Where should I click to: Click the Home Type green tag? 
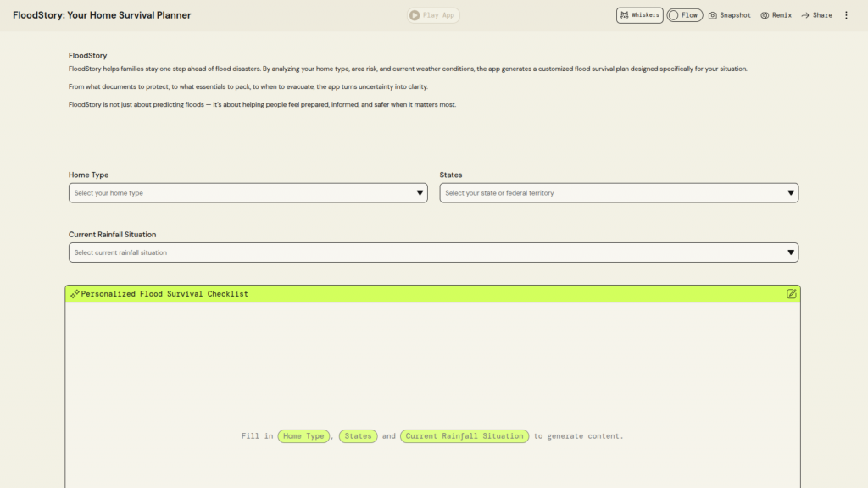[x=303, y=436]
